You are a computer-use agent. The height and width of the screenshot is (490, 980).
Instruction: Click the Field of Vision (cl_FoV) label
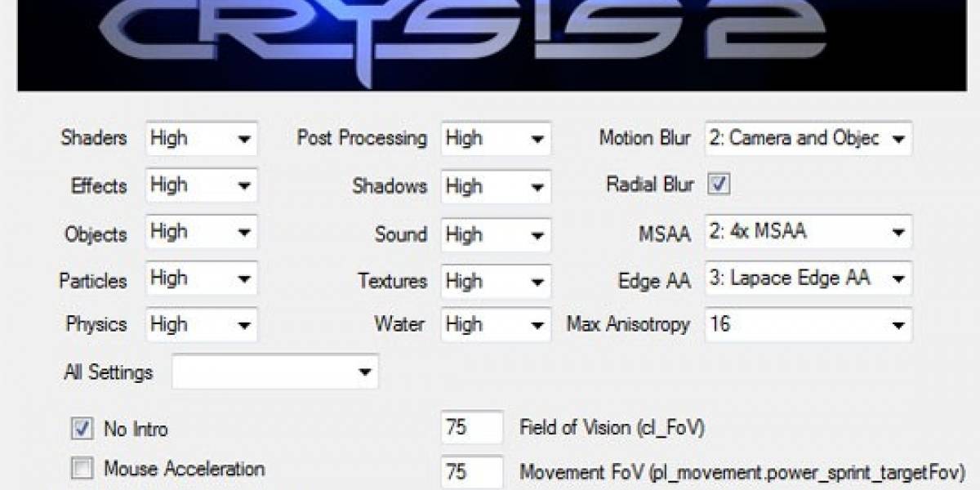tap(612, 427)
